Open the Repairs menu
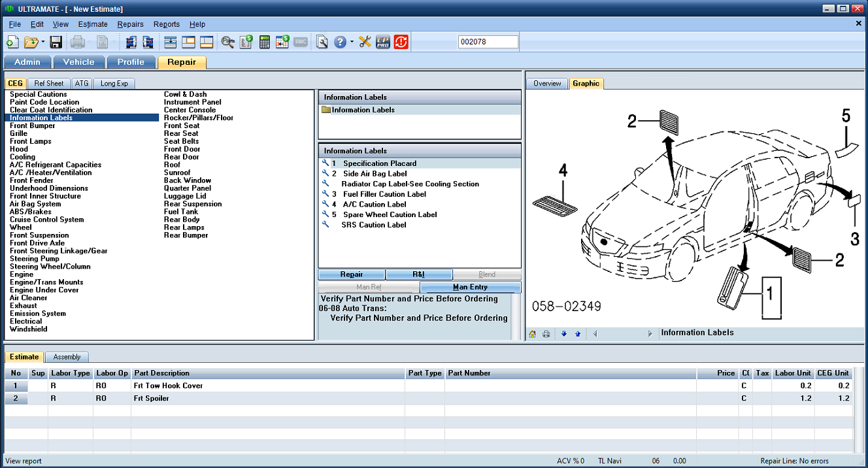 click(131, 24)
